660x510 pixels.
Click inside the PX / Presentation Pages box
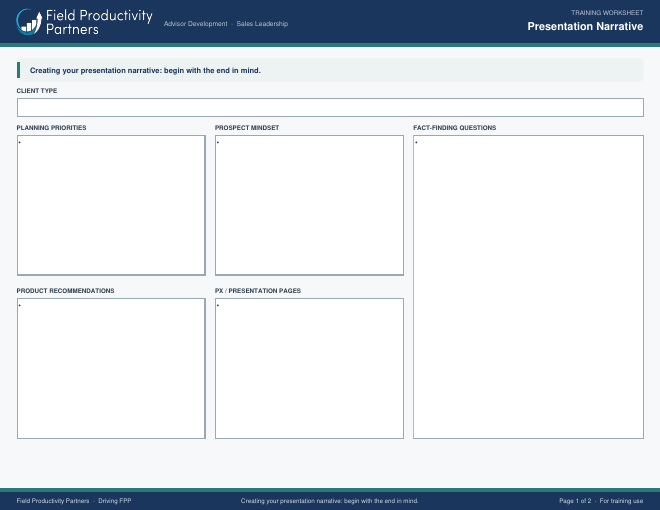[x=309, y=369]
